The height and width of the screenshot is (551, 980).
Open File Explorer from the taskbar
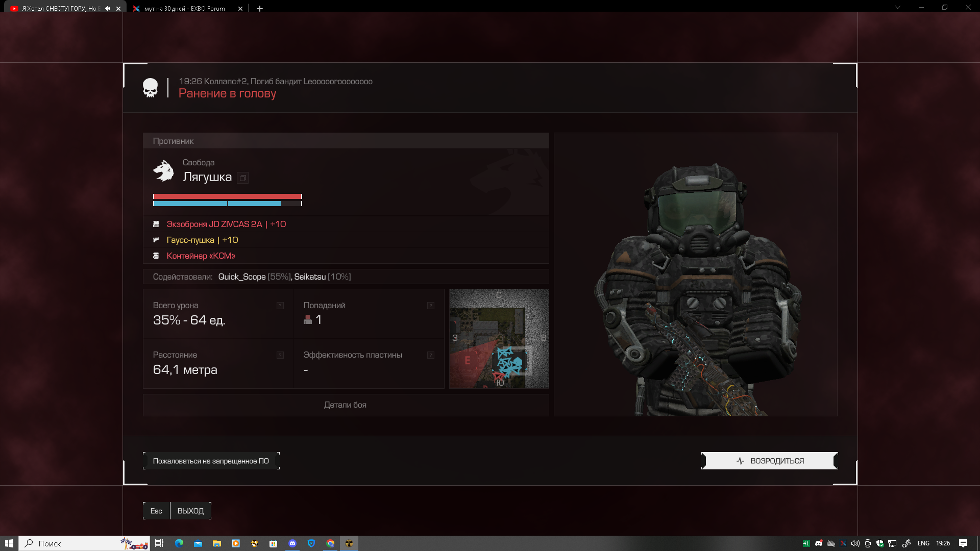click(217, 543)
